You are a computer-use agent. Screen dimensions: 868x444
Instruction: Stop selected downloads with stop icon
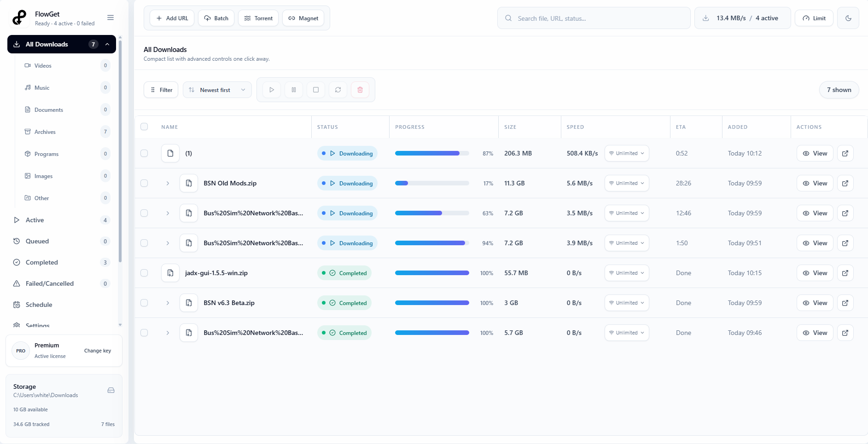click(316, 90)
